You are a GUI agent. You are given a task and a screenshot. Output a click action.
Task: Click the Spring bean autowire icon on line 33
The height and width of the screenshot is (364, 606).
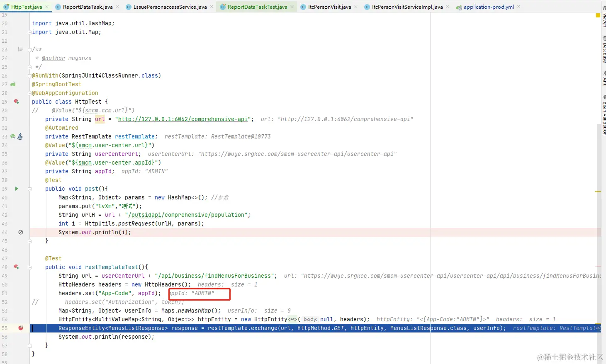(x=13, y=136)
